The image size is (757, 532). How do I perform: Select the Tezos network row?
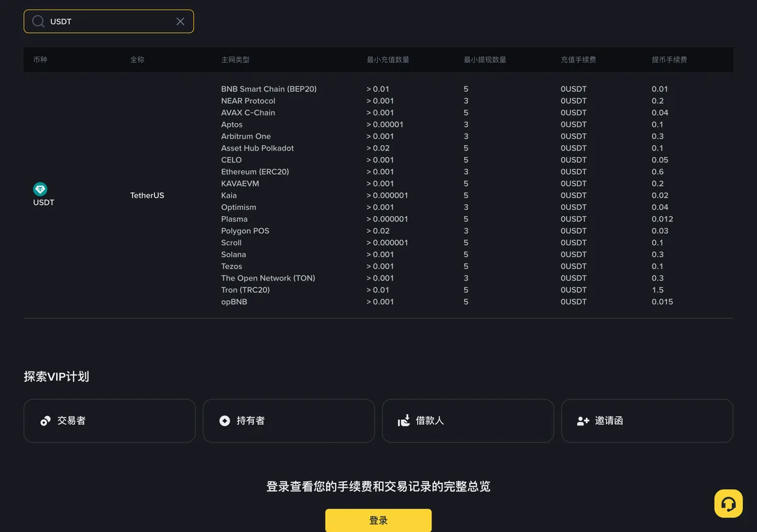pos(232,267)
